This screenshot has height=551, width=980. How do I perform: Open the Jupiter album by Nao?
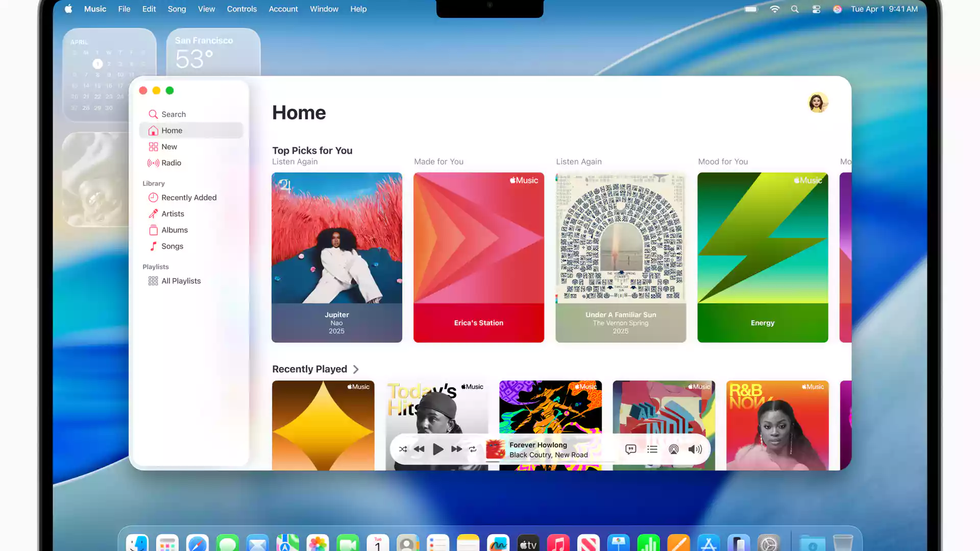tap(337, 257)
